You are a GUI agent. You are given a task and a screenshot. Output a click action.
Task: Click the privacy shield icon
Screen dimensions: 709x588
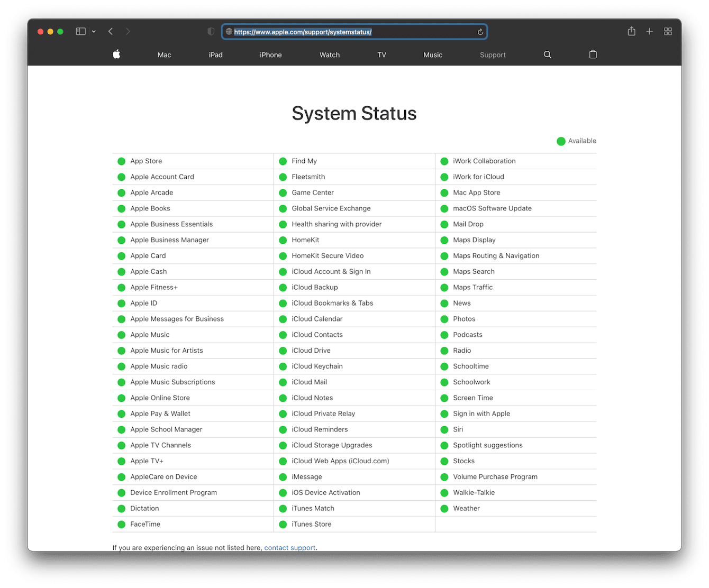(211, 32)
